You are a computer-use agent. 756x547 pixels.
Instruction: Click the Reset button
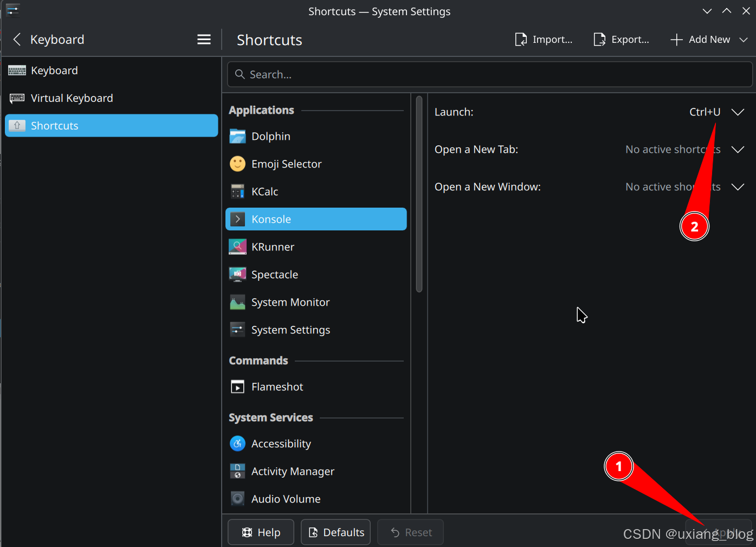(x=411, y=532)
